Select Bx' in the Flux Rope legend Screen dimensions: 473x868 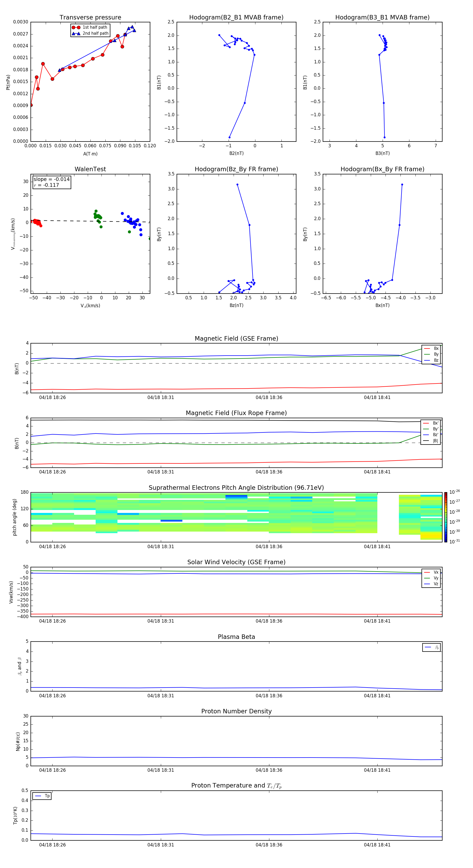point(431,423)
